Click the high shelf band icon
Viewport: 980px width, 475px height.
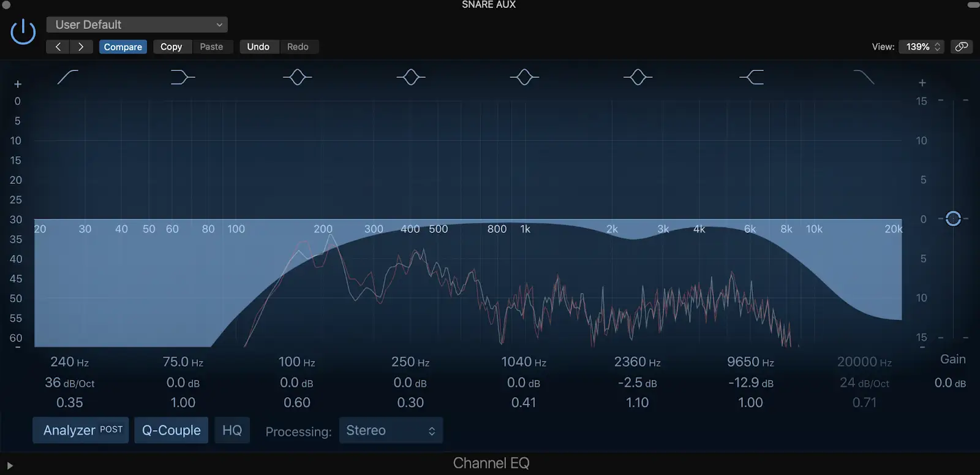click(752, 77)
